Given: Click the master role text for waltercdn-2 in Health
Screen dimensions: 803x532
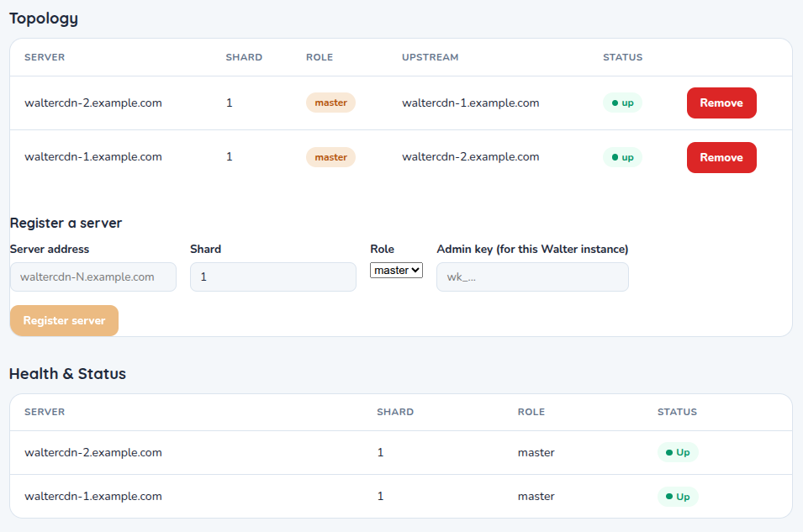Looking at the screenshot, I should (536, 453).
